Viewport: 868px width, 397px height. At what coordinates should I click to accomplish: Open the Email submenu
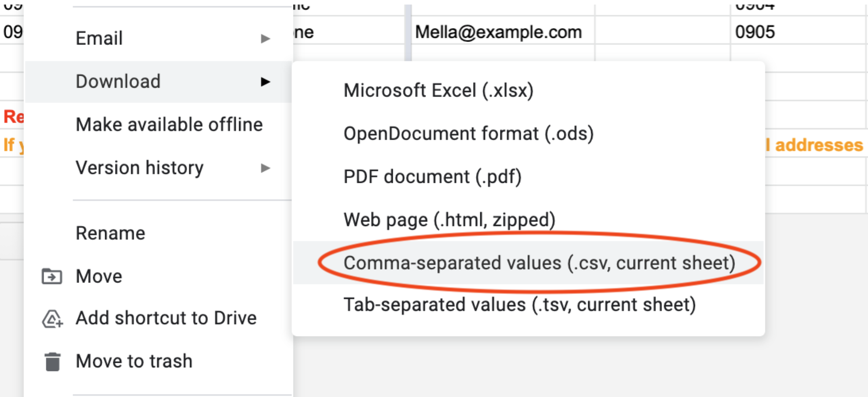[159, 38]
